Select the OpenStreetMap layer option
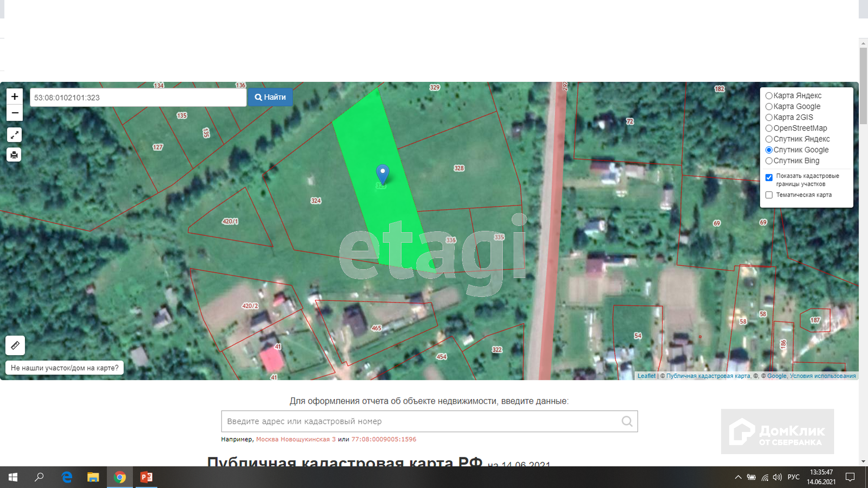This screenshot has width=868, height=488. [x=769, y=128]
